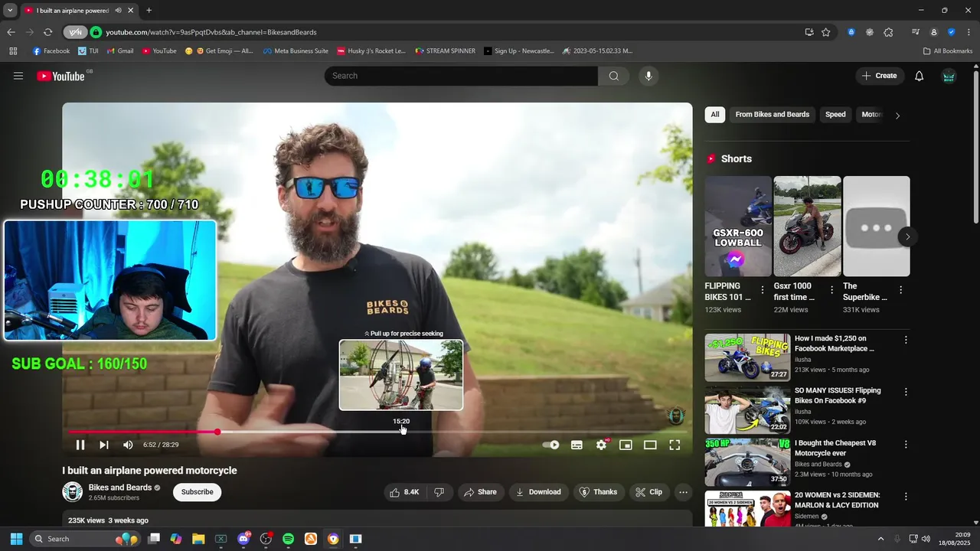Image resolution: width=980 pixels, height=551 pixels.
Task: Click the YouTube search input field
Action: [461, 76]
